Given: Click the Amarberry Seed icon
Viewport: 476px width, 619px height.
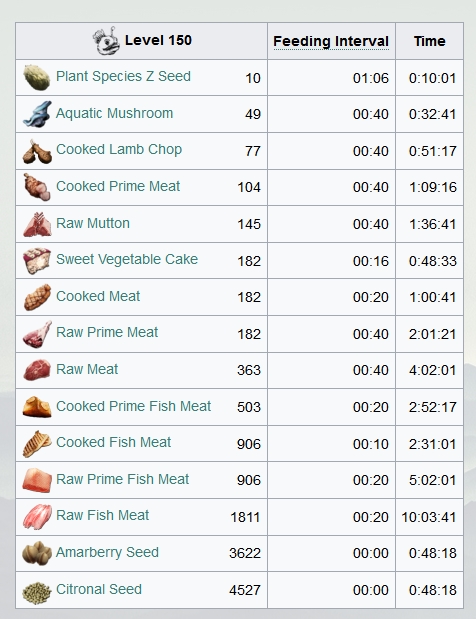Looking at the screenshot, I should (x=37, y=553).
